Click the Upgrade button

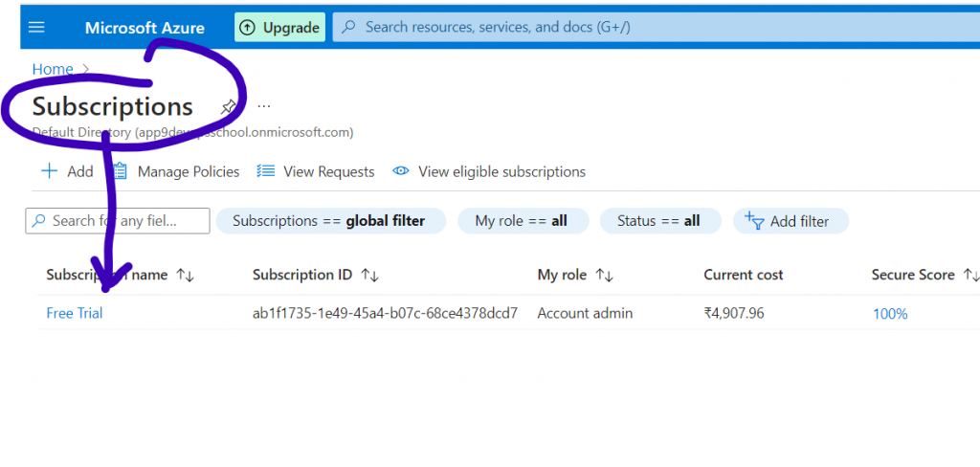click(279, 28)
